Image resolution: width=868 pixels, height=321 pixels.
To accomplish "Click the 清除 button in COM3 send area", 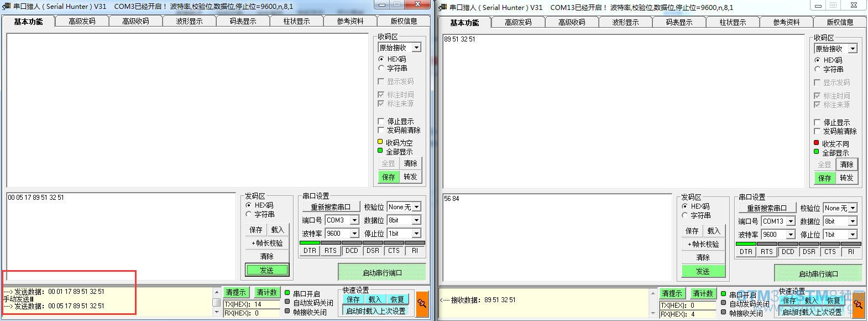I will point(267,256).
